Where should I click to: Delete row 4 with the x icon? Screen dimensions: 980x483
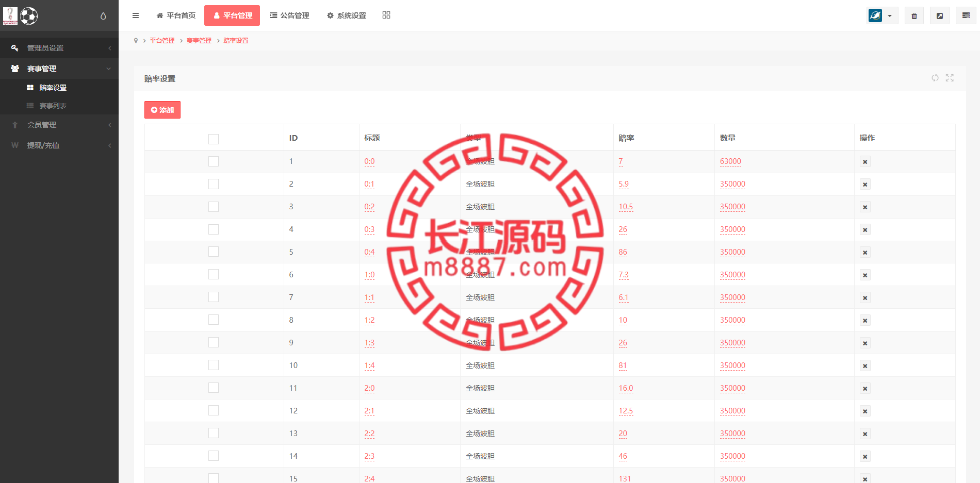[x=865, y=230]
